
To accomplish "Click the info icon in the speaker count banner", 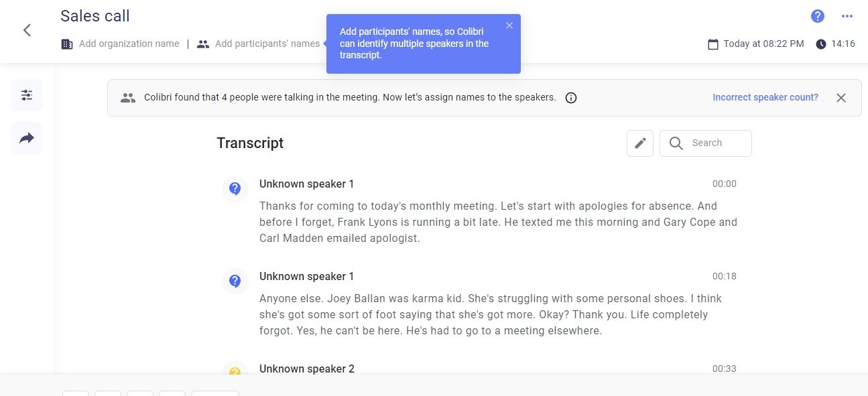I will coord(570,97).
